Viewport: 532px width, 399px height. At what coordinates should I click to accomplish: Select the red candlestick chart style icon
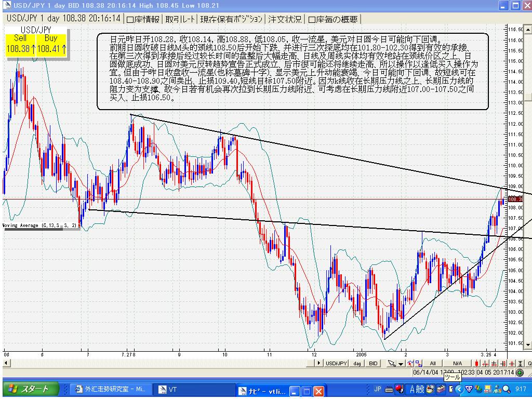pyautogui.click(x=477, y=363)
